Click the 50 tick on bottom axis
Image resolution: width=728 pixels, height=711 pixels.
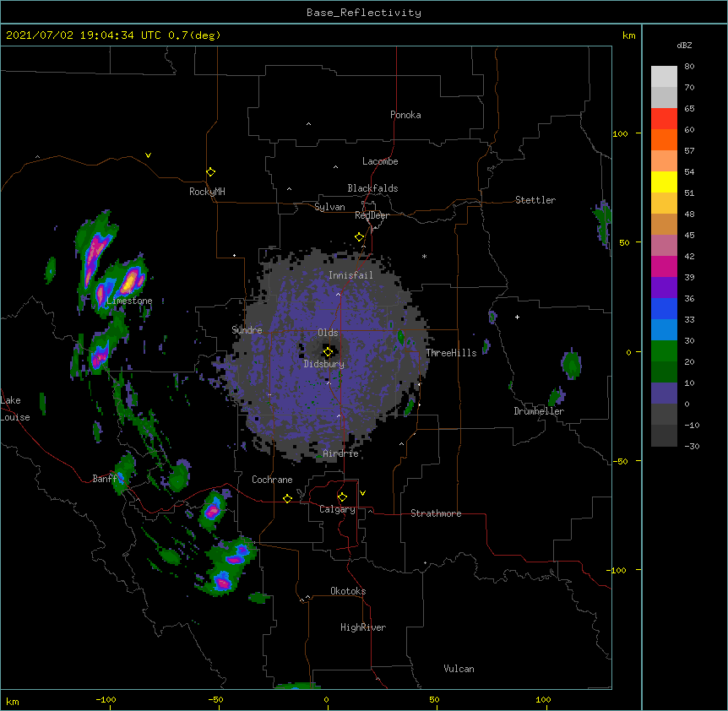[434, 699]
